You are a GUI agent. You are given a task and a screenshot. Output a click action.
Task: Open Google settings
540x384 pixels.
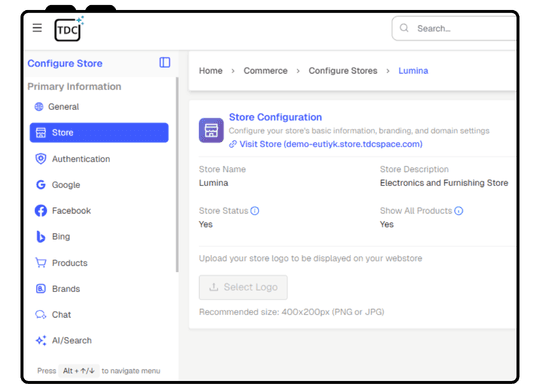pos(99,185)
